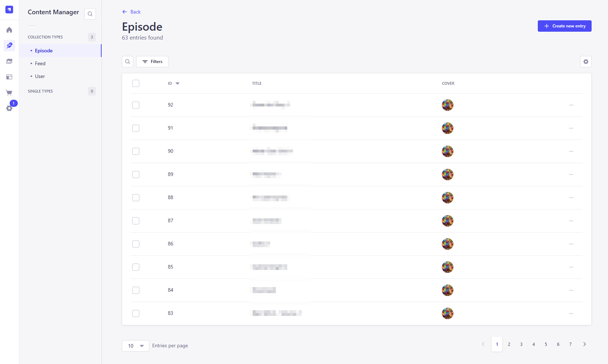The height and width of the screenshot is (364, 608).
Task: Click Create new entry button
Action: pyautogui.click(x=565, y=26)
